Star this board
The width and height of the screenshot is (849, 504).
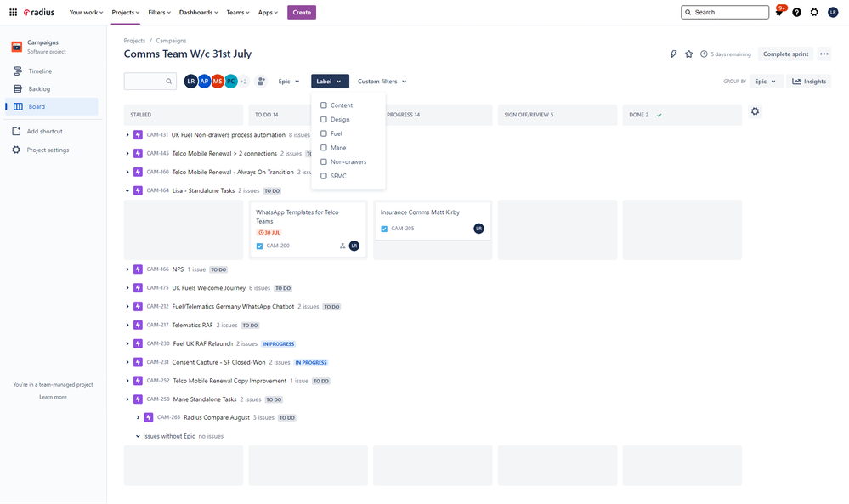point(688,54)
